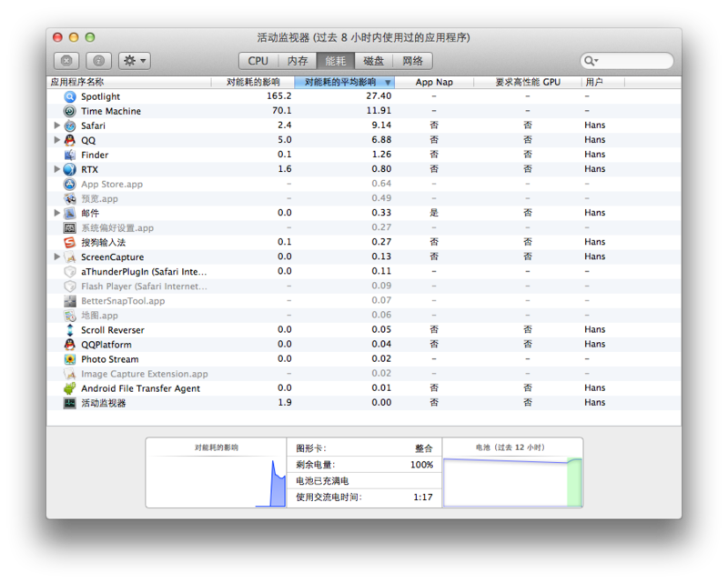Image resolution: width=728 pixels, height=583 pixels.
Task: Open the gear action dropdown menu
Action: (x=135, y=61)
